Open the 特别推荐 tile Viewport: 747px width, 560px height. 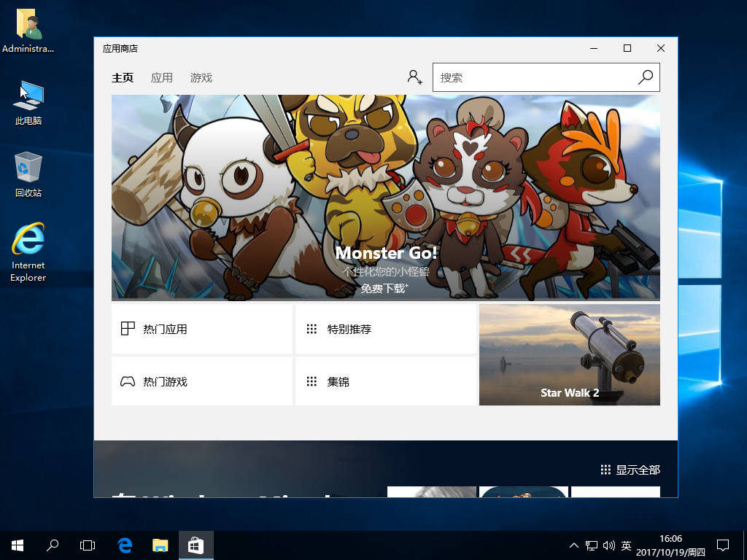click(386, 329)
